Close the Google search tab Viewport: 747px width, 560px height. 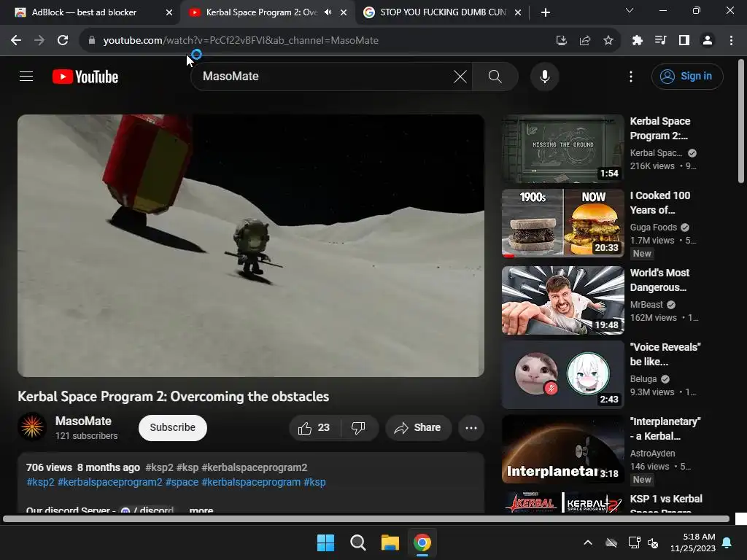tap(518, 12)
